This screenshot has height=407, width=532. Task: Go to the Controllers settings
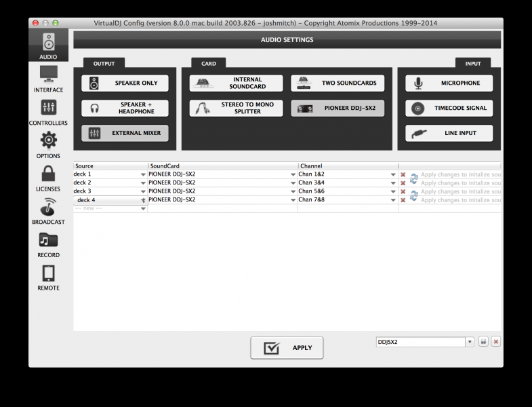coord(48,112)
